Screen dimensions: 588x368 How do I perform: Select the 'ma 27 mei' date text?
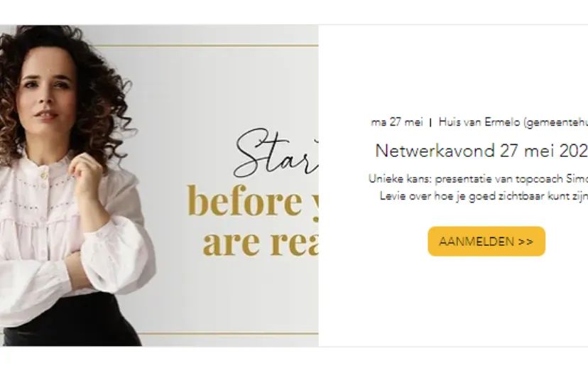point(397,122)
